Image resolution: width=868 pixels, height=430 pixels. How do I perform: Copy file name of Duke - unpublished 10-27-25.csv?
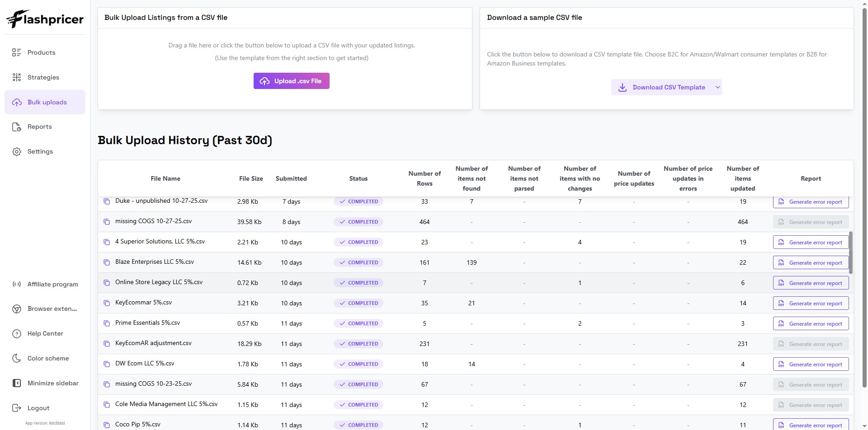click(x=107, y=201)
